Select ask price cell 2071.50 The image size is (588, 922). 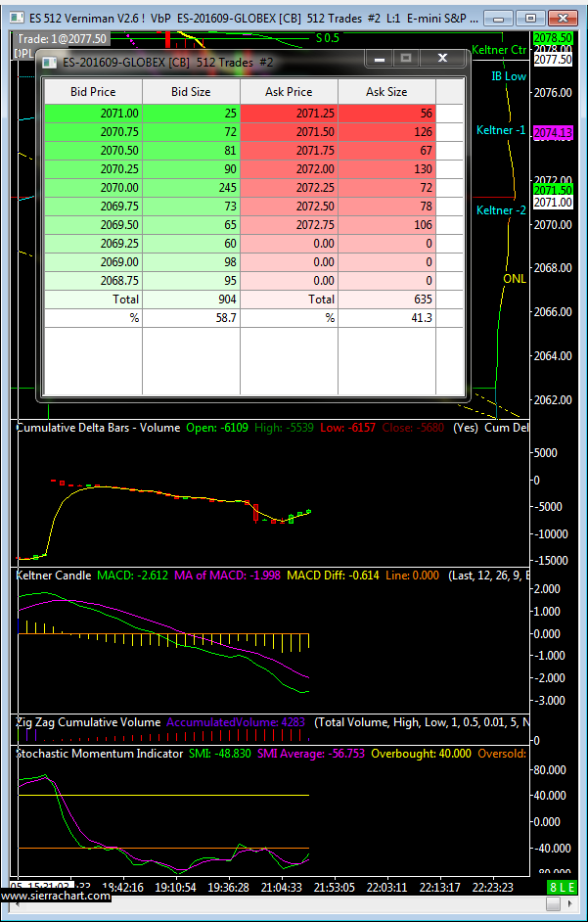pos(289,132)
